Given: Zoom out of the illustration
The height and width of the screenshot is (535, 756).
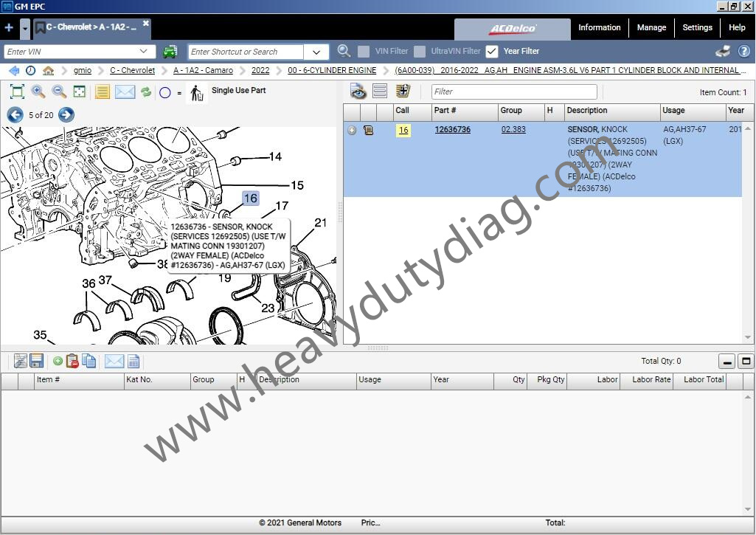Looking at the screenshot, I should [x=59, y=92].
